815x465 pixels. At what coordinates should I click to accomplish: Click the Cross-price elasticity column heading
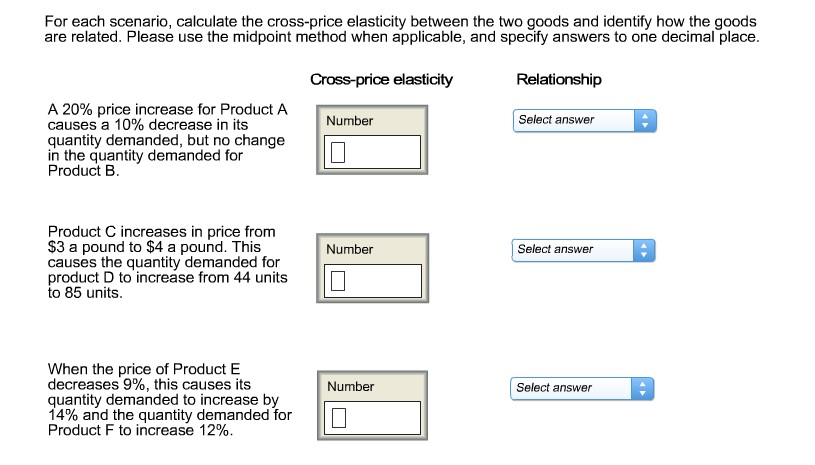[x=382, y=79]
